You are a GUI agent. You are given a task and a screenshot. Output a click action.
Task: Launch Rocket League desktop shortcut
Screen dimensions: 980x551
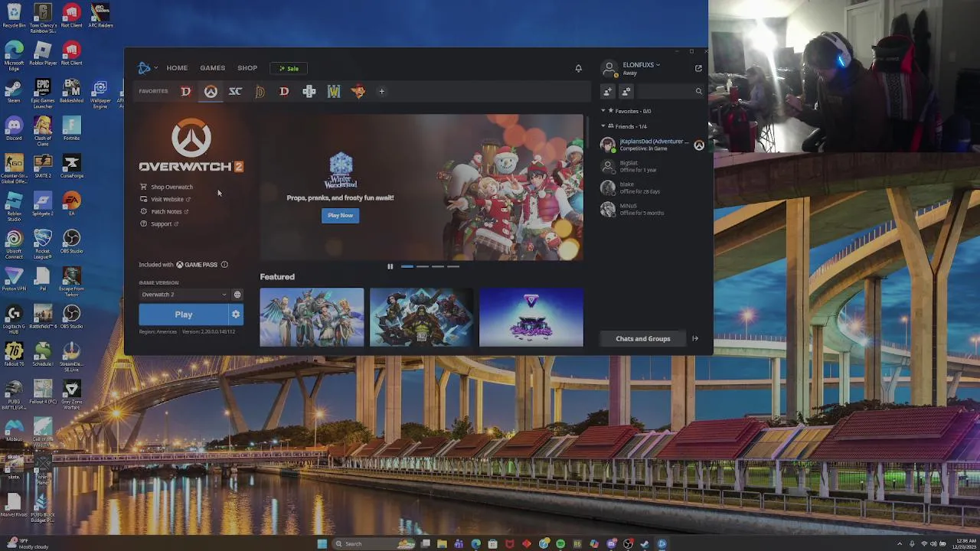tap(43, 244)
